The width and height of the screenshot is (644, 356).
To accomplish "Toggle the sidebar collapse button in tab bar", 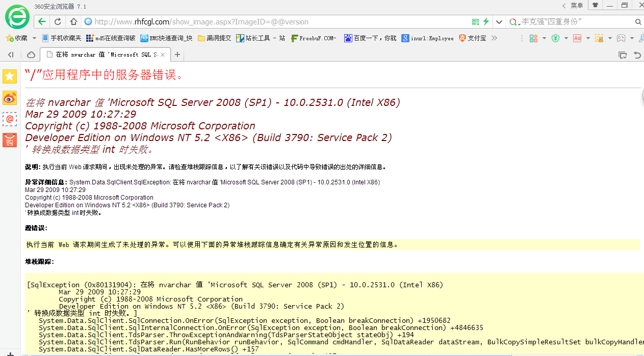I will 11,54.
